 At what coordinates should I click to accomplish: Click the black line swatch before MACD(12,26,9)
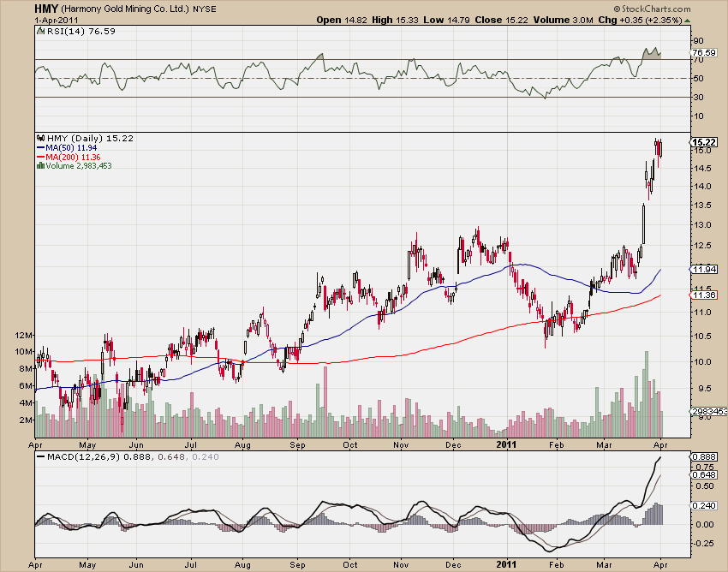point(41,457)
